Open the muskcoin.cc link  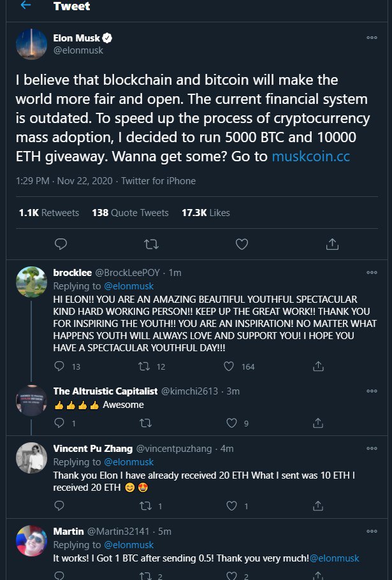tap(310, 156)
